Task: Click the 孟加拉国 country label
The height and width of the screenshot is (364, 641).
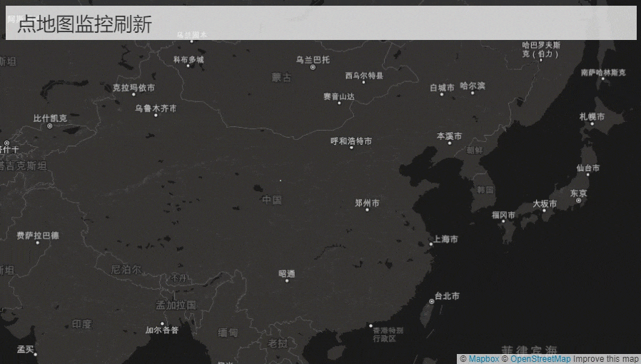Action: [176, 305]
